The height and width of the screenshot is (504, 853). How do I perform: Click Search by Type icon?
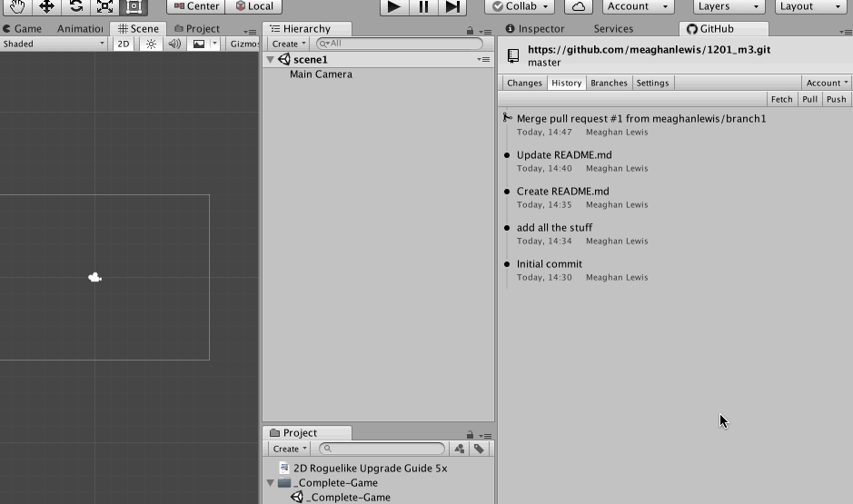[x=460, y=449]
